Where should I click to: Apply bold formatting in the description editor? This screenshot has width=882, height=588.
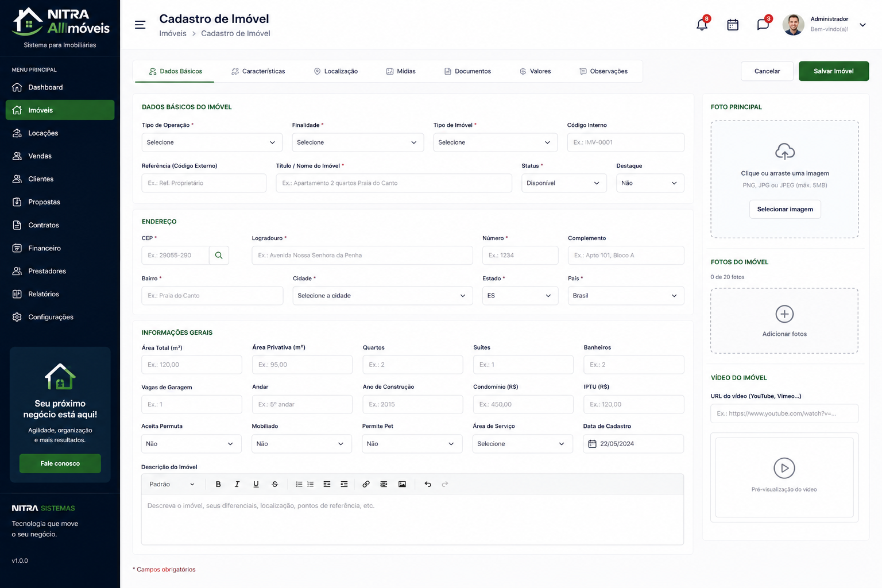pos(218,484)
